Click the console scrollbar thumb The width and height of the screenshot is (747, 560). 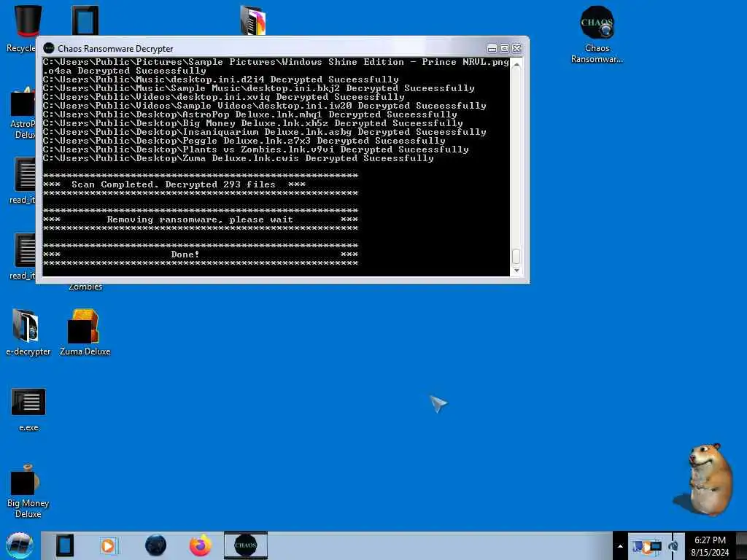point(516,256)
